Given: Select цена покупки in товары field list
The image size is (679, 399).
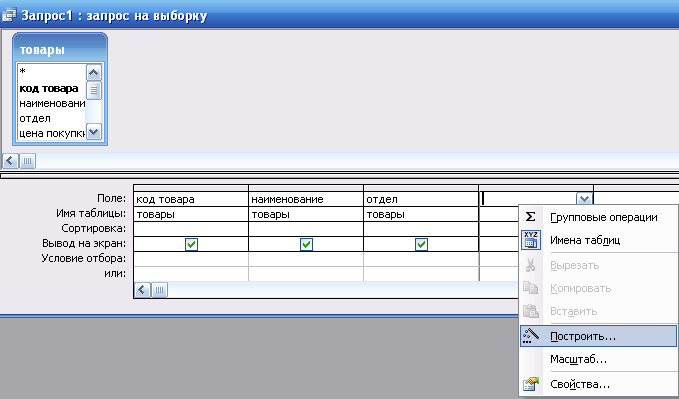Looking at the screenshot, I should pyautogui.click(x=51, y=133).
